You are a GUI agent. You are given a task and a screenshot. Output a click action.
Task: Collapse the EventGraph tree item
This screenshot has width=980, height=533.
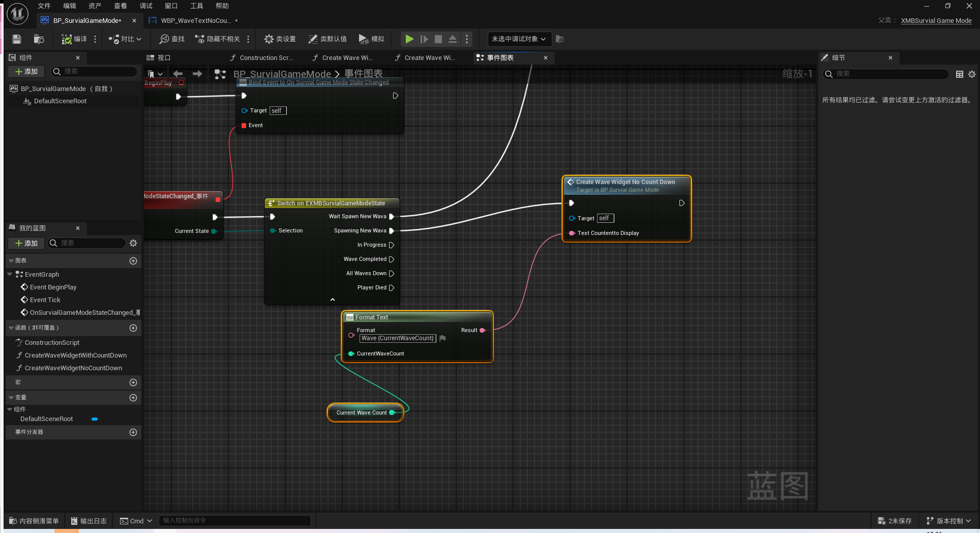tap(10, 275)
